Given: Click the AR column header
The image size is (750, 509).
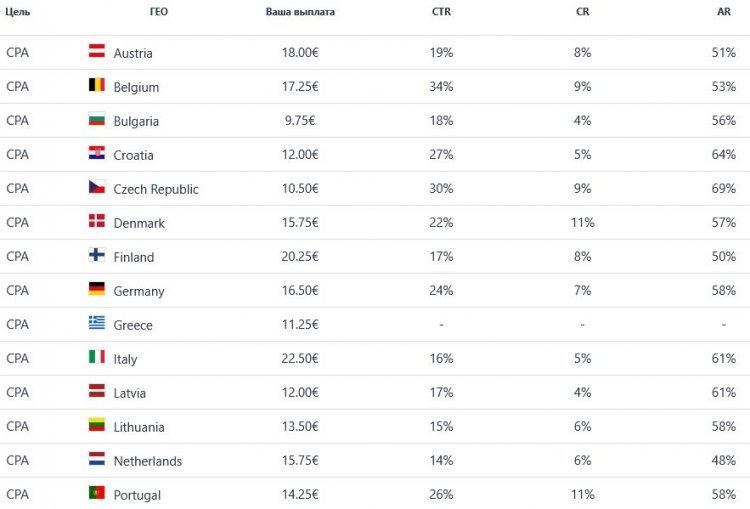Looking at the screenshot, I should pos(723,12).
